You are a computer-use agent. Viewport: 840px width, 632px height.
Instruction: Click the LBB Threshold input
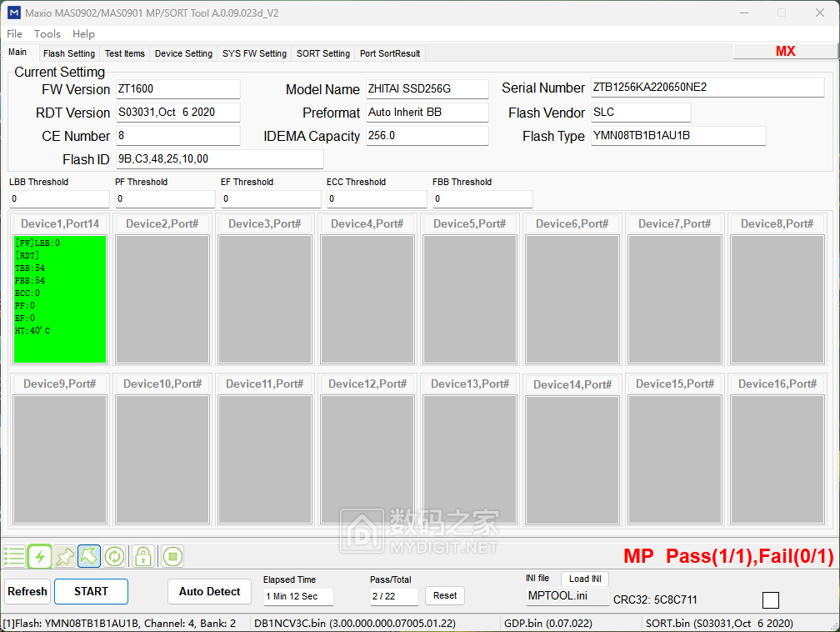(59, 199)
